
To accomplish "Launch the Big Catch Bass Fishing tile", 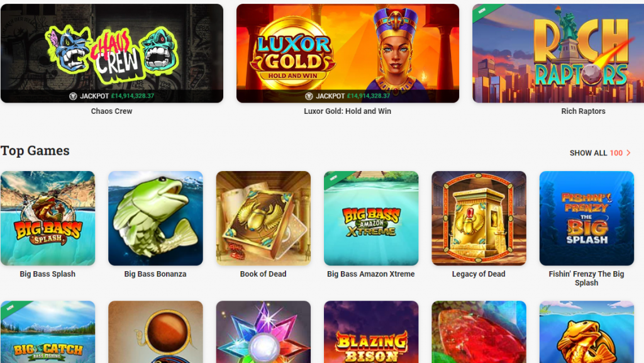I will point(48,332).
